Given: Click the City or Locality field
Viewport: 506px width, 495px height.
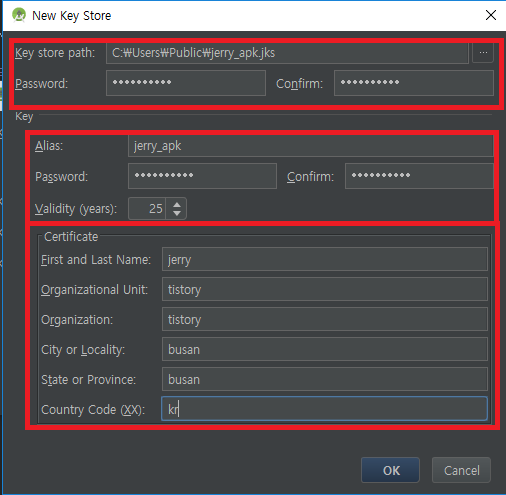Looking at the screenshot, I should tap(325, 349).
